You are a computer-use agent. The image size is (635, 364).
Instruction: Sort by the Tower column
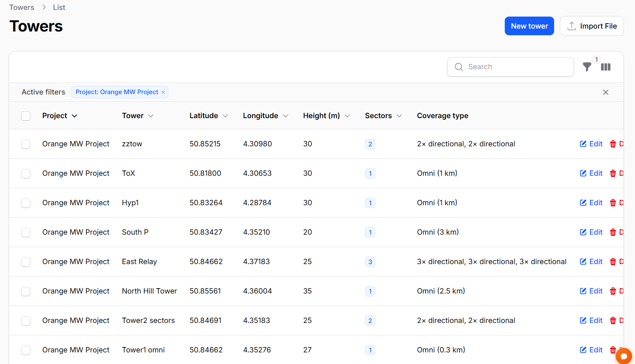(x=138, y=116)
